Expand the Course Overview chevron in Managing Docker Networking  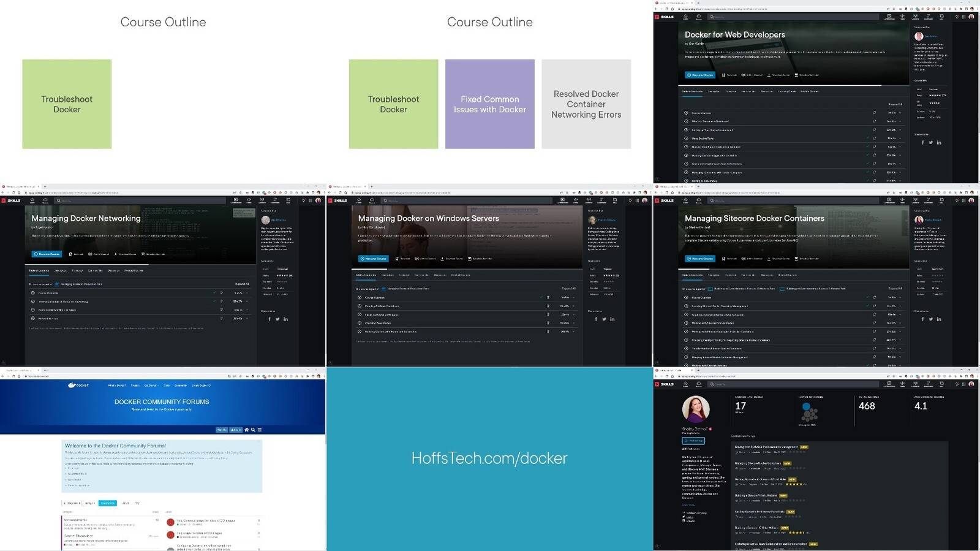247,293
